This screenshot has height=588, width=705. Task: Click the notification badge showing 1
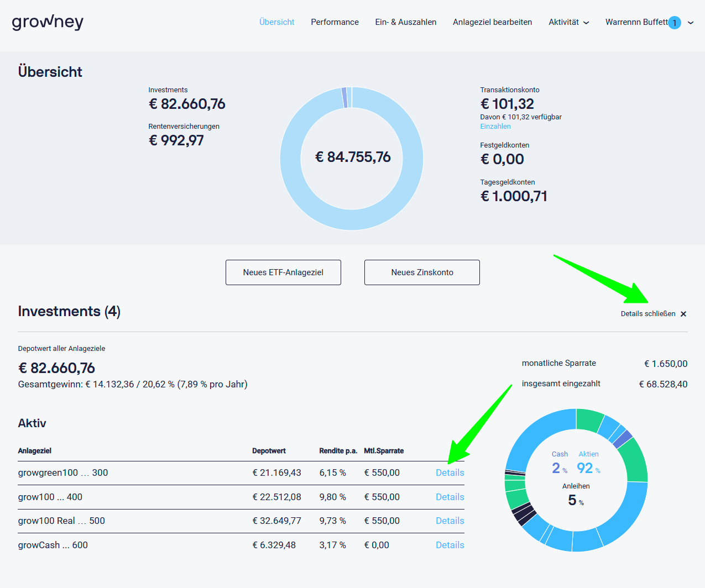674,23
